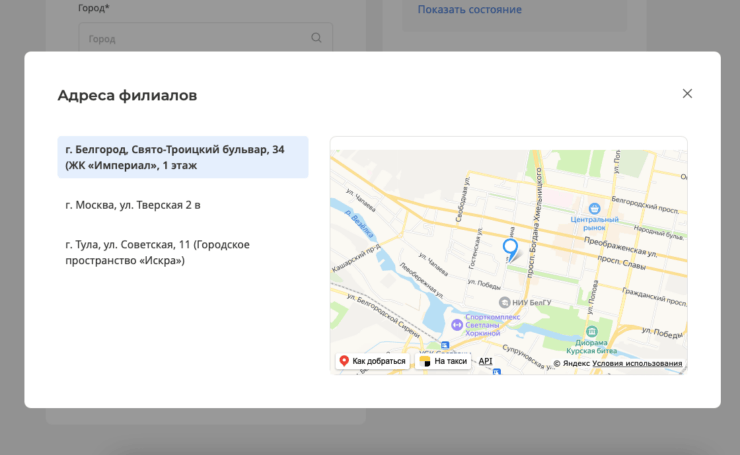Click the Преображенская ул. map label

pos(621,247)
